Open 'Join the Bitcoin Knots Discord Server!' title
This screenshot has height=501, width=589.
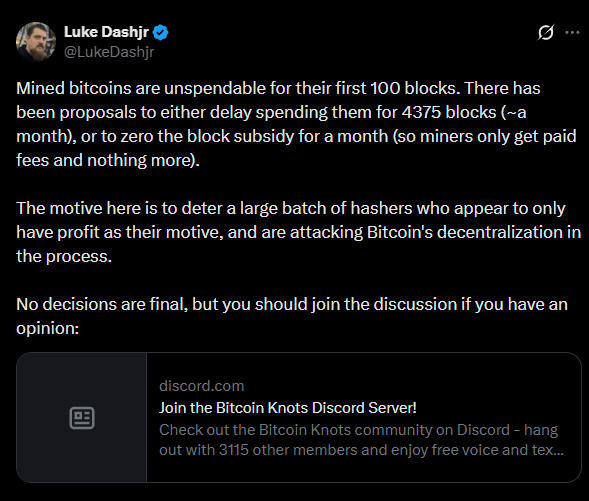click(x=288, y=408)
